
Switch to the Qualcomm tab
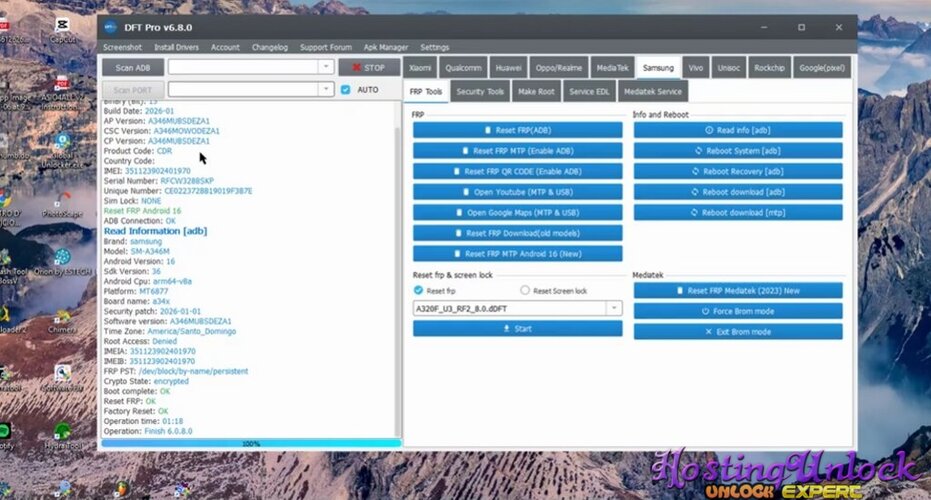pos(464,68)
